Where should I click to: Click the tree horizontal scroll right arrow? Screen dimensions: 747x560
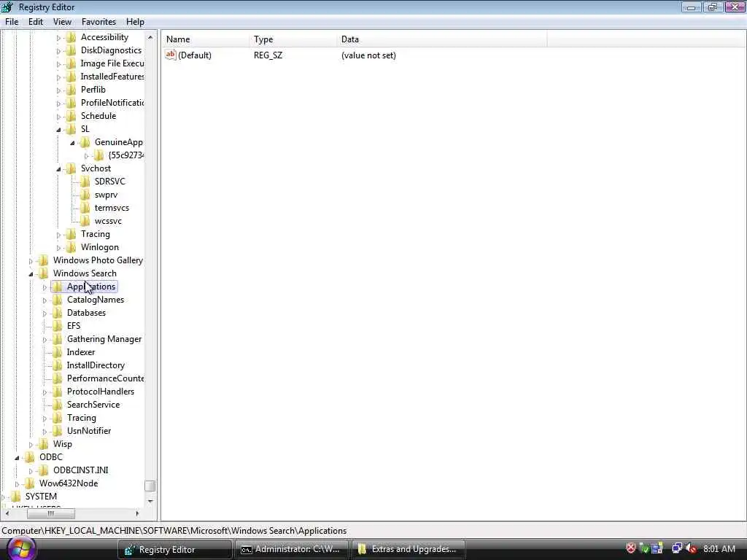point(138,513)
